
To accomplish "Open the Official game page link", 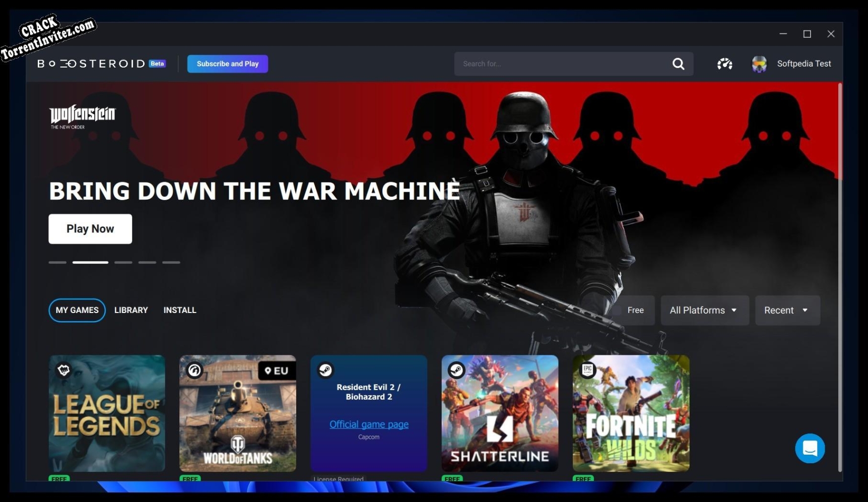I will [x=369, y=424].
